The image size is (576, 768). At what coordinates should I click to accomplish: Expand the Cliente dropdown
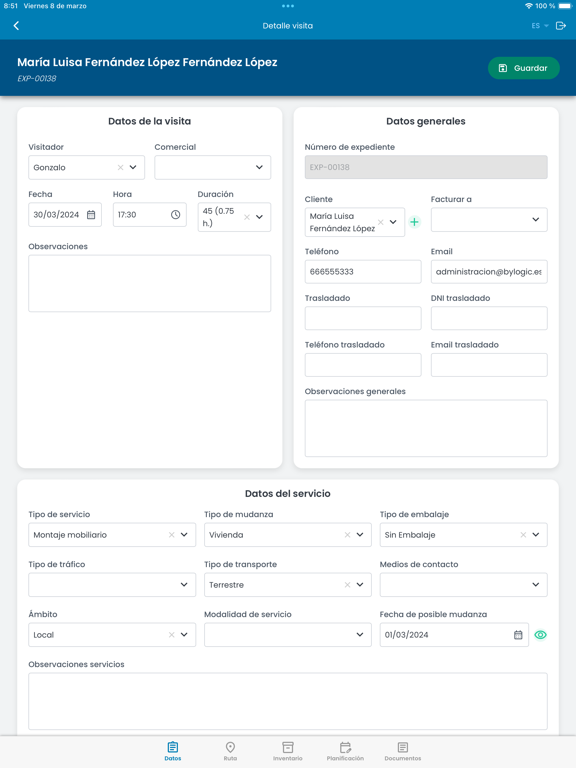click(x=393, y=222)
